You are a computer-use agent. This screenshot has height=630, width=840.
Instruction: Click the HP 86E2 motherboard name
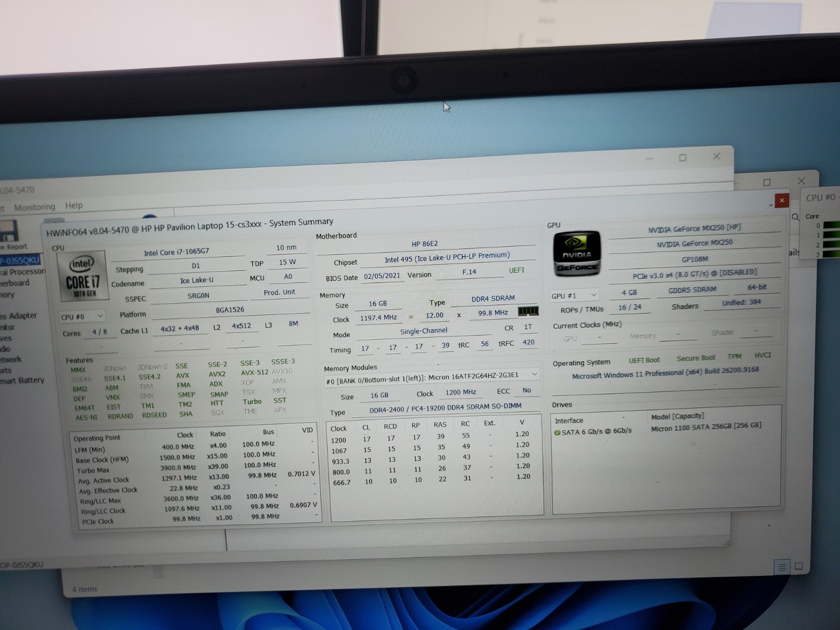425,244
